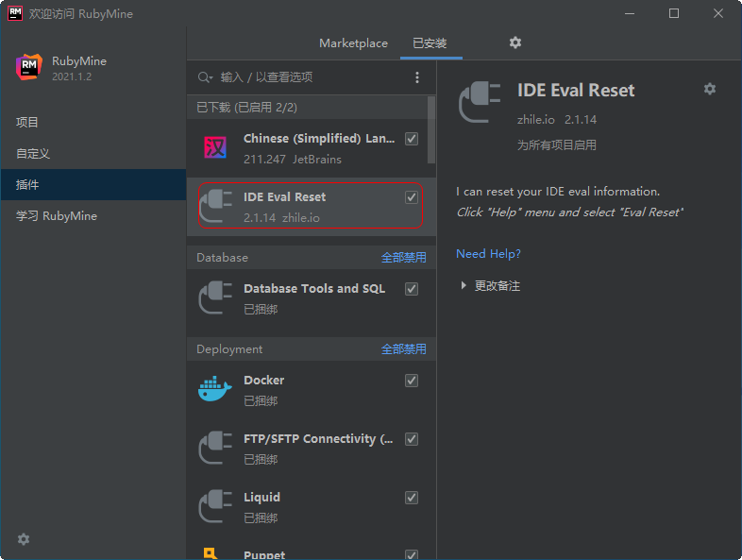742x560 pixels.
Task: Select the Chinese (Simplified) Language Pack row title
Action: point(319,138)
